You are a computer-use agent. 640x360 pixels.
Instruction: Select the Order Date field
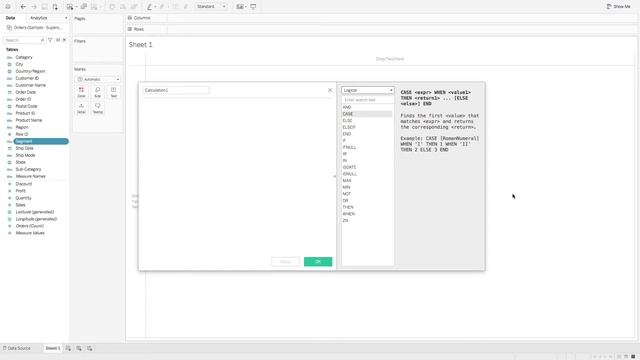pyautogui.click(x=26, y=92)
